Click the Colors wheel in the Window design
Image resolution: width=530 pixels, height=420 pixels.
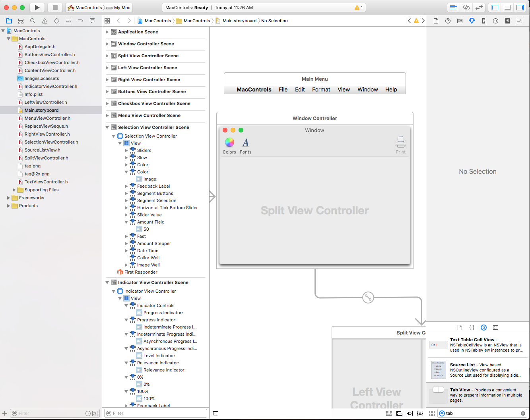coord(229,142)
